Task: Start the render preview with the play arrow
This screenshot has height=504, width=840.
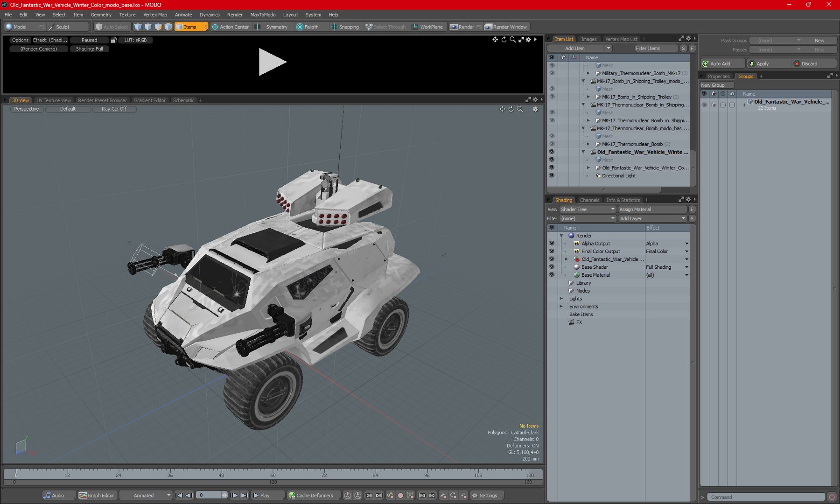Action: [x=273, y=62]
